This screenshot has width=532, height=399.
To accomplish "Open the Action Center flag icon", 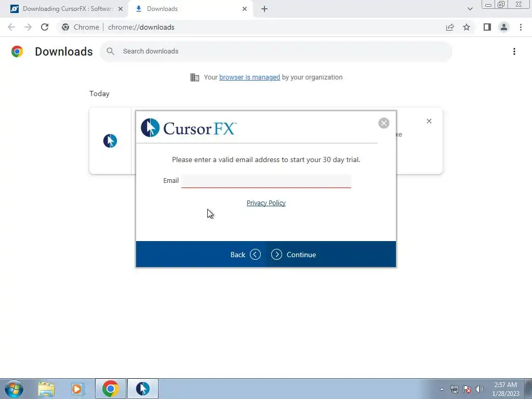I will coord(467,389).
